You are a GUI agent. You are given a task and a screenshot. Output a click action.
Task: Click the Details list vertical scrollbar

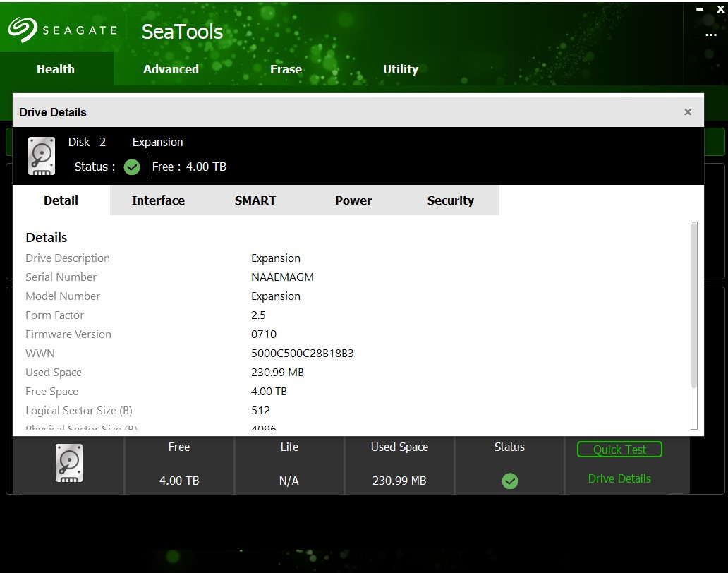pos(693,303)
